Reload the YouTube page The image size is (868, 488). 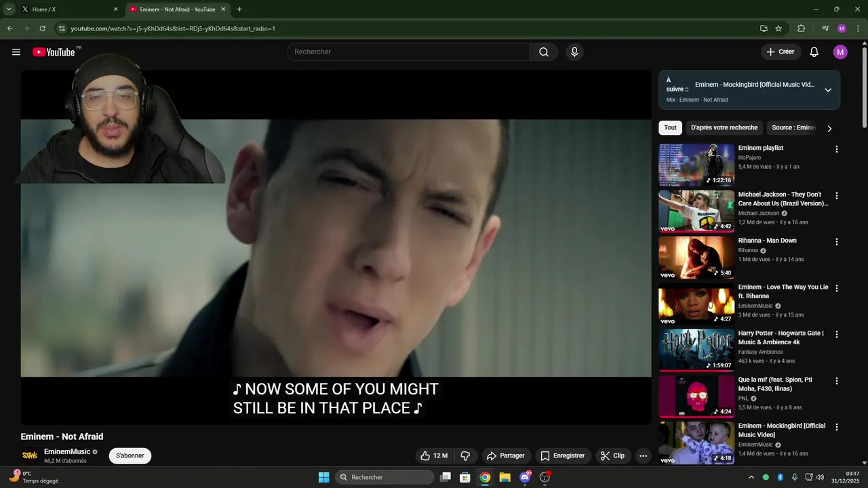pos(42,28)
